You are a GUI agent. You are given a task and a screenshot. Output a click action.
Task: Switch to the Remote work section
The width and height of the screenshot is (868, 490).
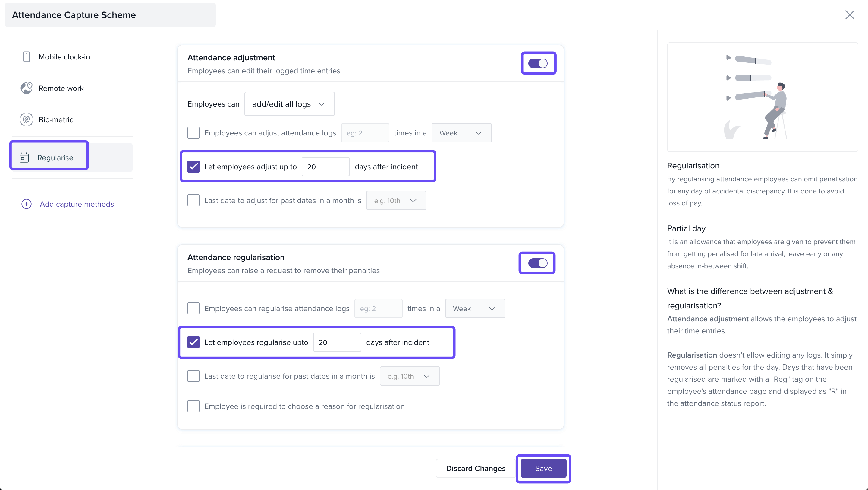point(61,88)
